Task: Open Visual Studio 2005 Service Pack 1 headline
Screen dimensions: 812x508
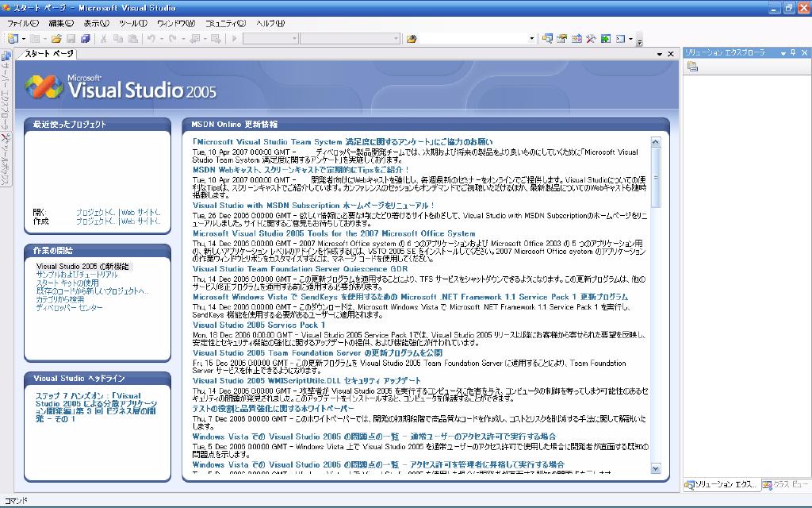Action: 259,325
